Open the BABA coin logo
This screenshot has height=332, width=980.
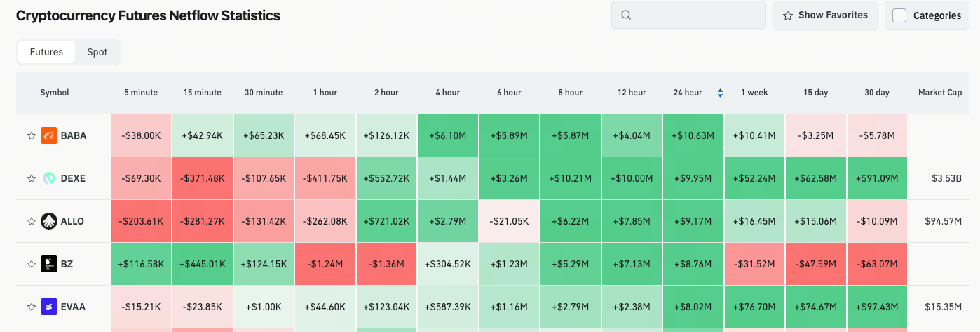[x=48, y=135]
